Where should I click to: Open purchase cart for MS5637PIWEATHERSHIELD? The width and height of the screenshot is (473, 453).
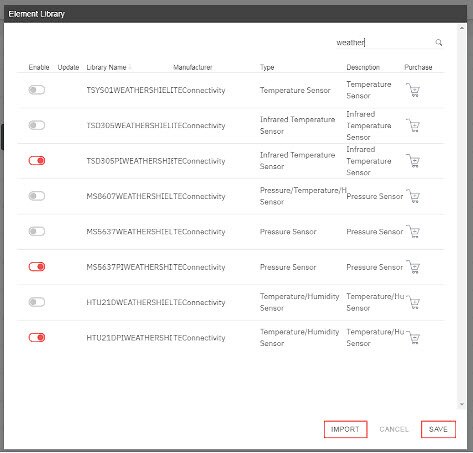tap(413, 267)
